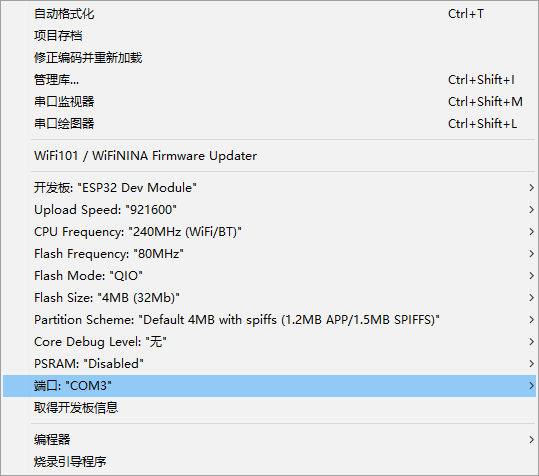The height and width of the screenshot is (476, 539).
Task: Click 取得开发板信息 menu entry
Action: [x=269, y=408]
